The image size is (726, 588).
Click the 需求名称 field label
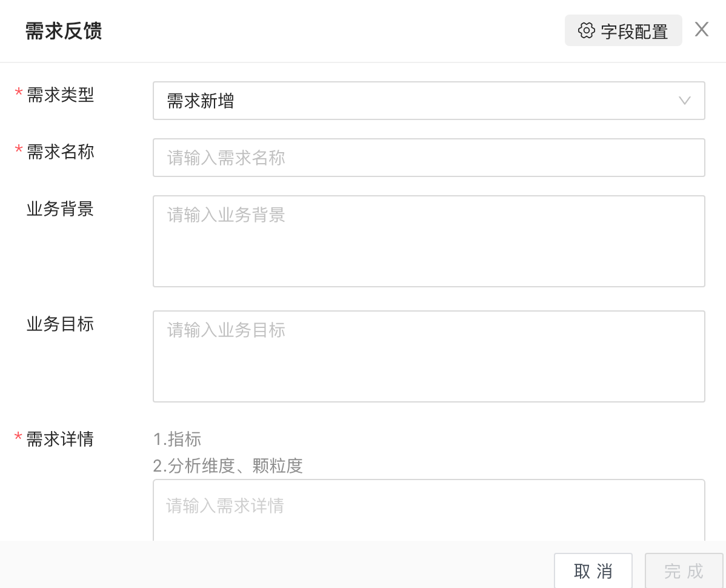tap(61, 152)
